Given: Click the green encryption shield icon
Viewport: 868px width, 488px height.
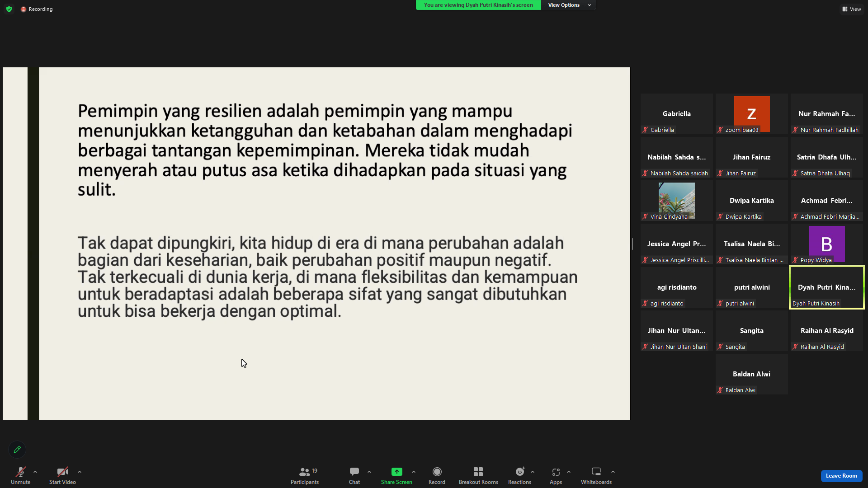Looking at the screenshot, I should point(9,9).
